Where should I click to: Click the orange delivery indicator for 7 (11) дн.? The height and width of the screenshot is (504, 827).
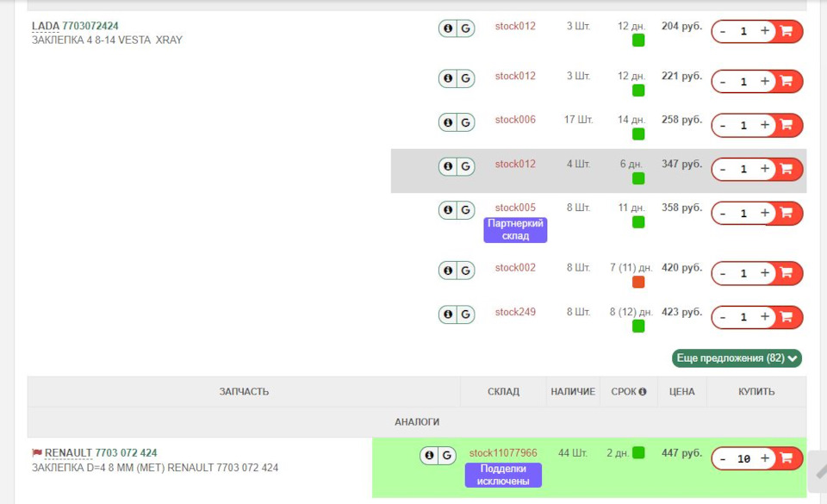pyautogui.click(x=638, y=282)
